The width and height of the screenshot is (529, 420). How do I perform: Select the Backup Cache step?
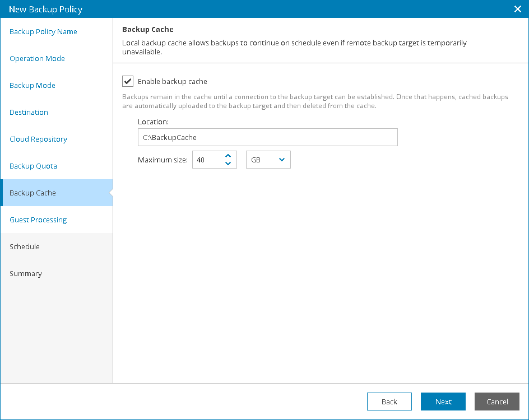pos(33,193)
